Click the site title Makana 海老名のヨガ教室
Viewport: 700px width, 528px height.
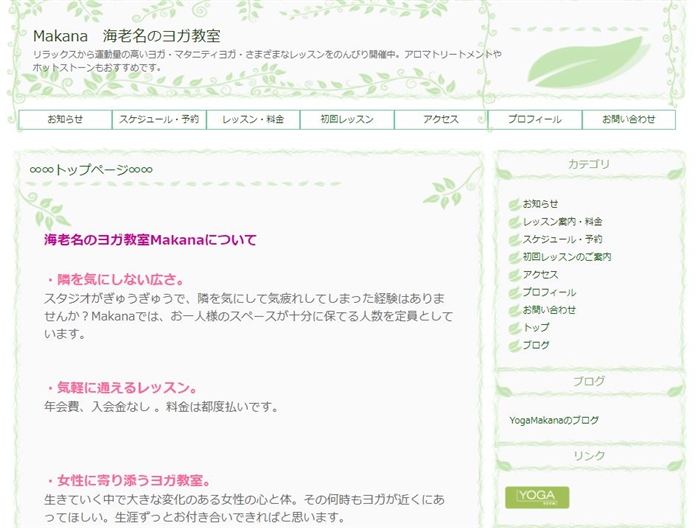coord(127,36)
